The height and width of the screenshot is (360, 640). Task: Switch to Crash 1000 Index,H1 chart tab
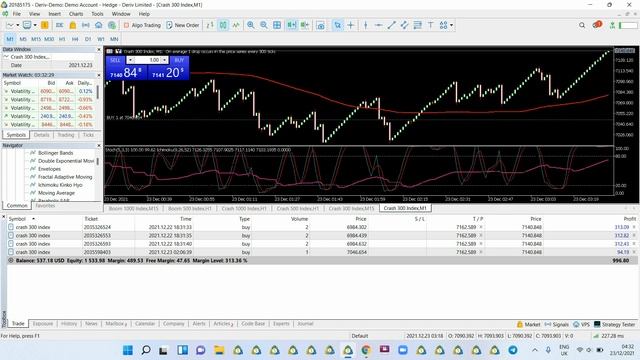point(244,208)
